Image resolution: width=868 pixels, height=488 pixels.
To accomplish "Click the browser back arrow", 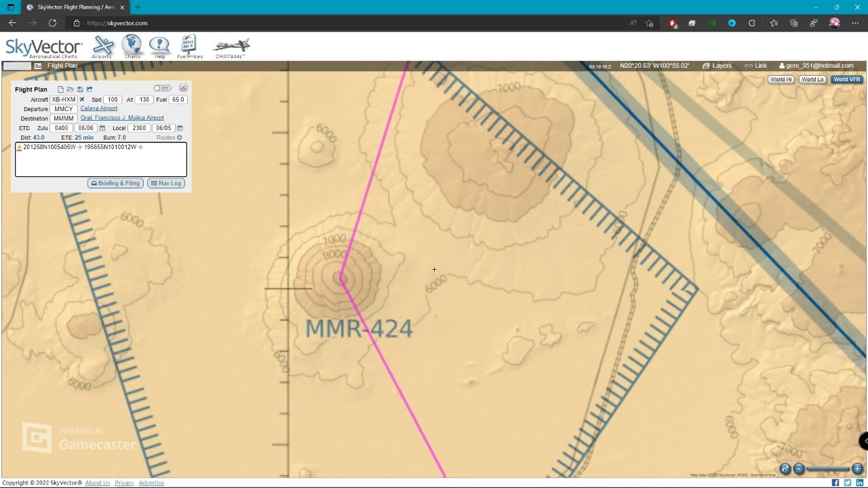I will tap(12, 23).
